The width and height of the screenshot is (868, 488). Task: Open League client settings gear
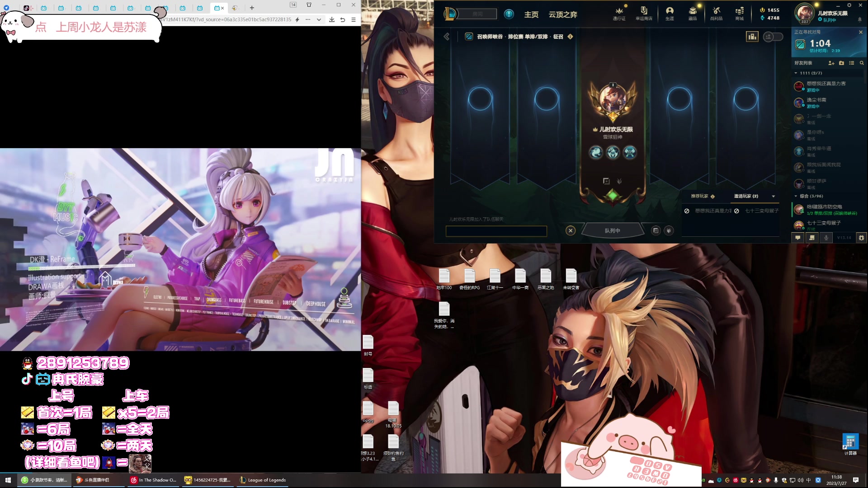849,5
